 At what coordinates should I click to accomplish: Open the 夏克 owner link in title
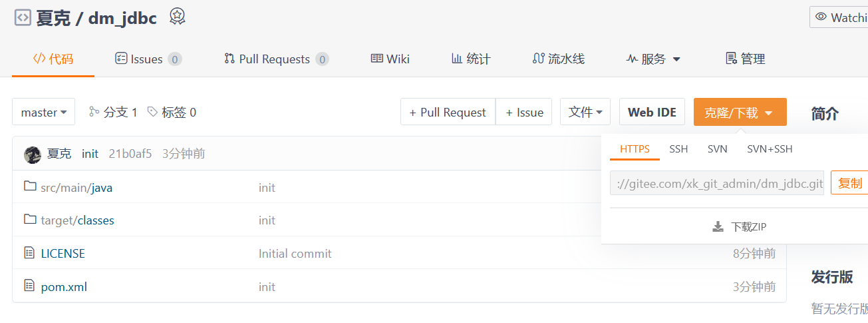[53, 18]
